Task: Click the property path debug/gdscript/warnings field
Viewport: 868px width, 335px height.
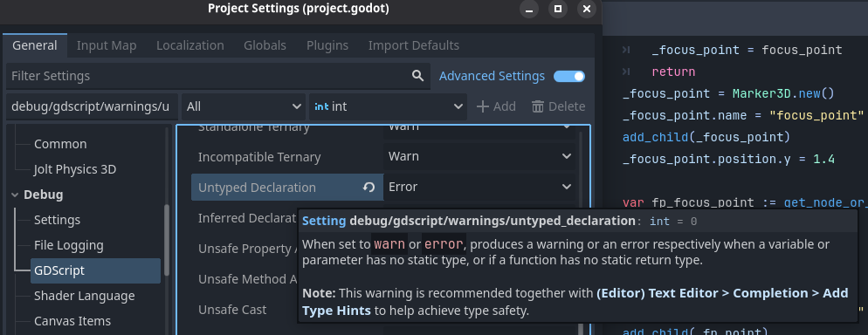Action: [x=92, y=106]
